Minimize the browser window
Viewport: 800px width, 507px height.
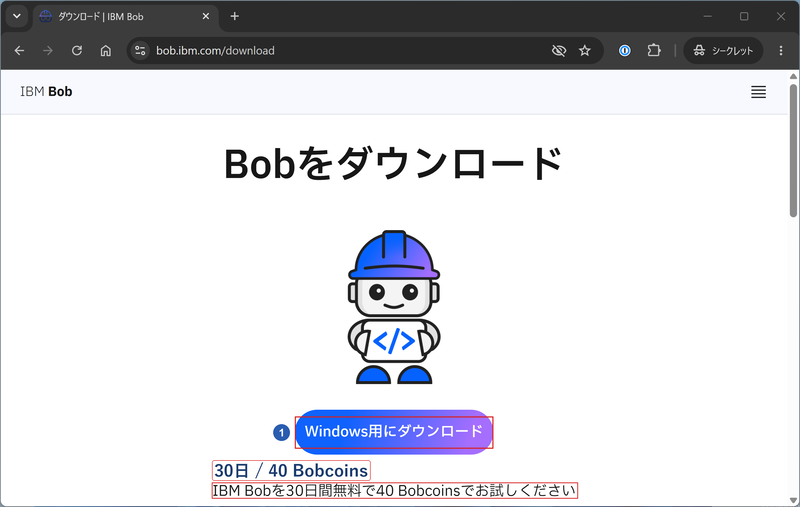click(x=707, y=16)
